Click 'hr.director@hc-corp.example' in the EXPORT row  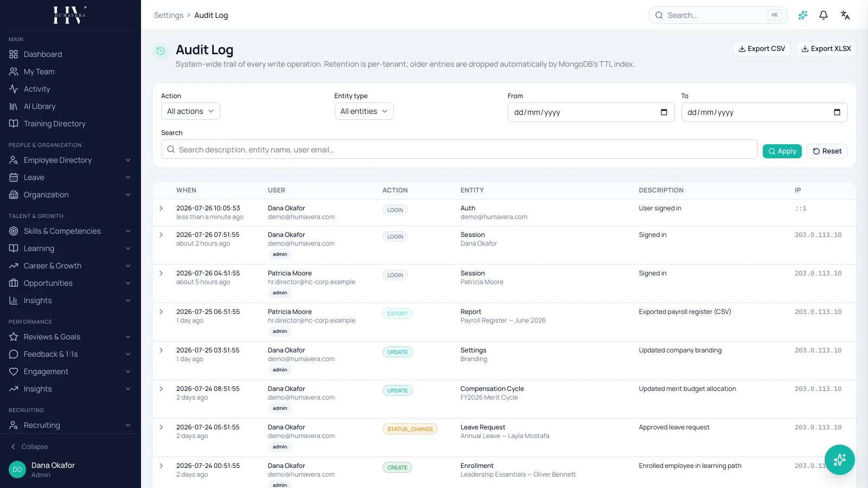pyautogui.click(x=311, y=320)
